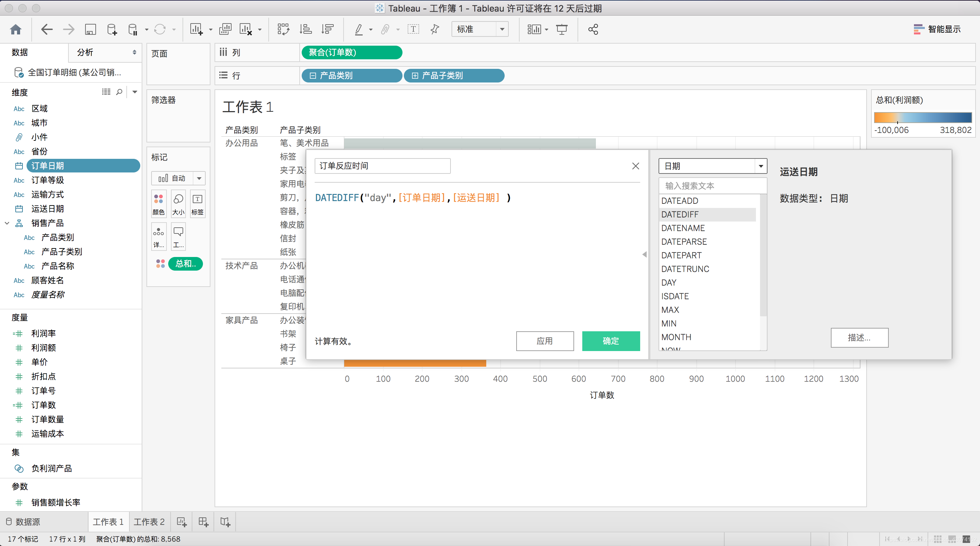Click the 总和.. color pill in Marks
The image size is (980, 546).
[185, 263]
